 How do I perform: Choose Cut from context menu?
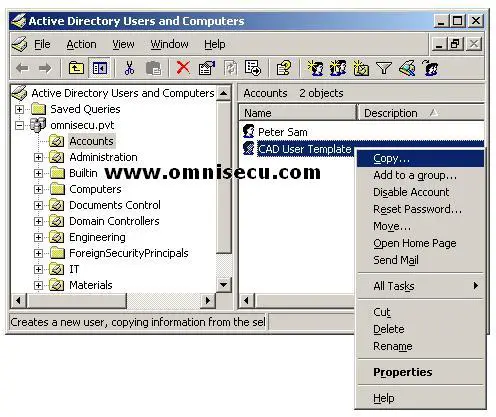[420, 312]
